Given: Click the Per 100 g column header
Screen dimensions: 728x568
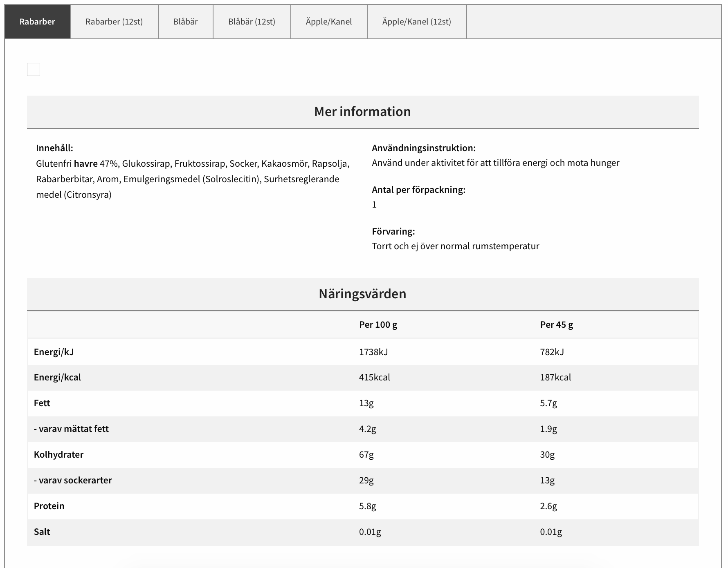Looking at the screenshot, I should click(378, 324).
